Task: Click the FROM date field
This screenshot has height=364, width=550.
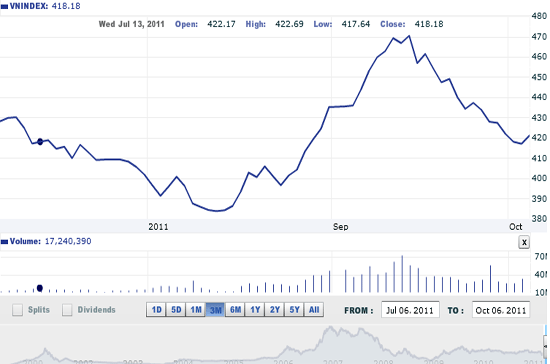Action: click(x=410, y=310)
